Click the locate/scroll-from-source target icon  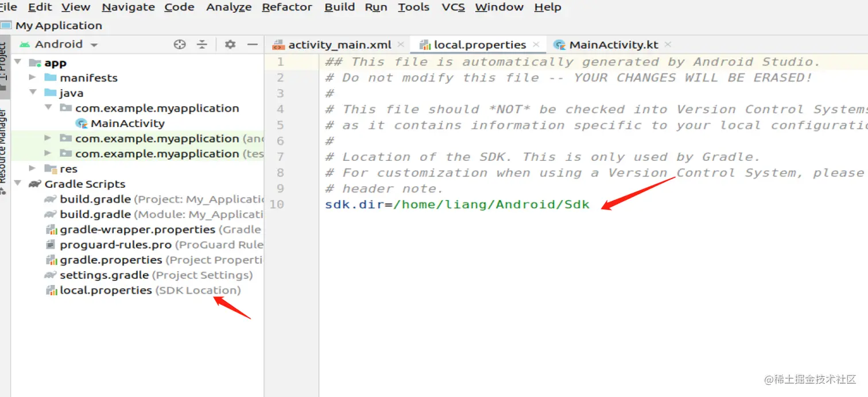coord(180,44)
